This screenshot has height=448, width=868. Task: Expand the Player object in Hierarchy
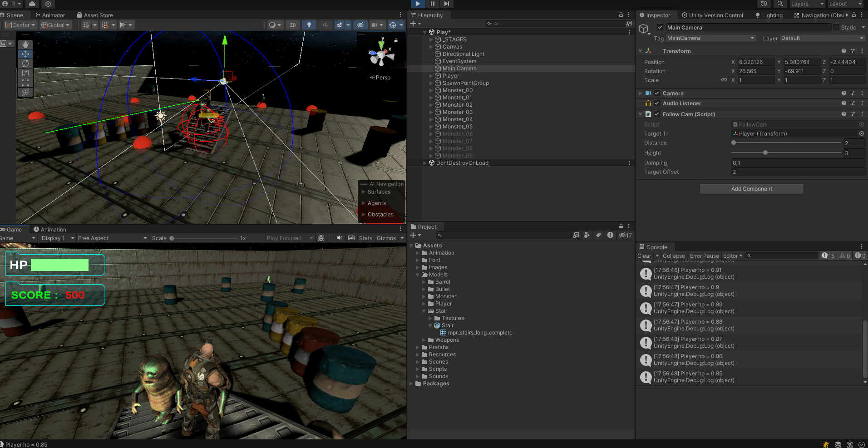431,76
